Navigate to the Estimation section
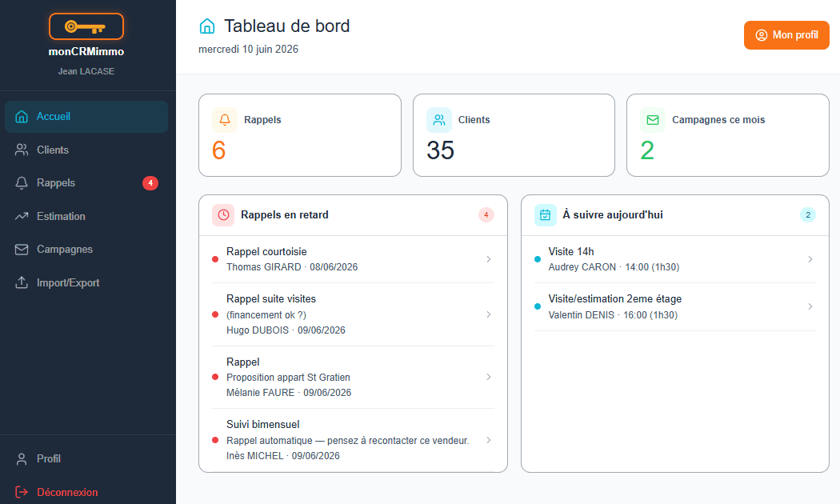Screen dimensions: 840x504 coord(86,216)
